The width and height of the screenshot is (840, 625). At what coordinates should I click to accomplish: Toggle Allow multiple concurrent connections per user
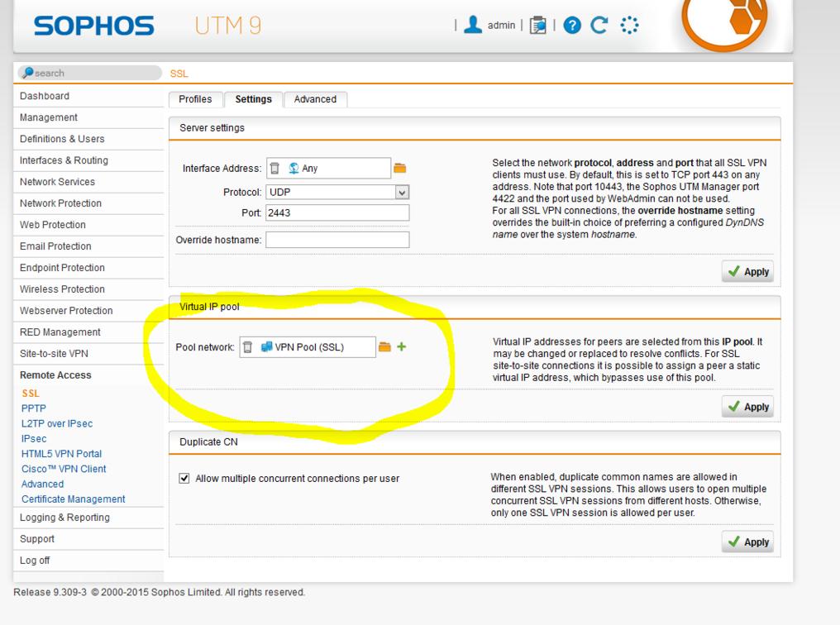tap(184, 478)
